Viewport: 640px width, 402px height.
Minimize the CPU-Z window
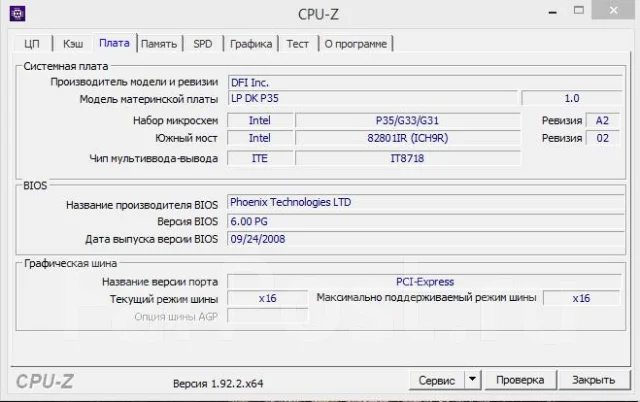click(x=553, y=12)
